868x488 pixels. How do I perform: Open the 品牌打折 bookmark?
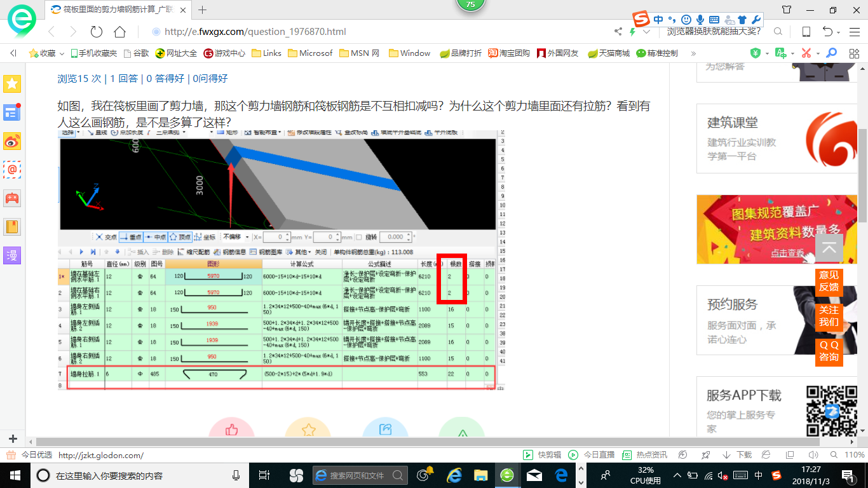pos(461,53)
